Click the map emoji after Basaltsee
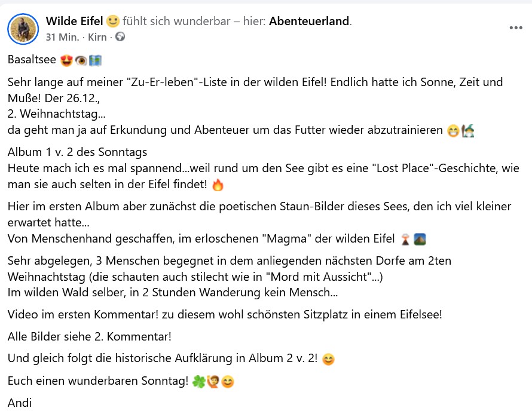The height and width of the screenshot is (414, 532). click(94, 60)
